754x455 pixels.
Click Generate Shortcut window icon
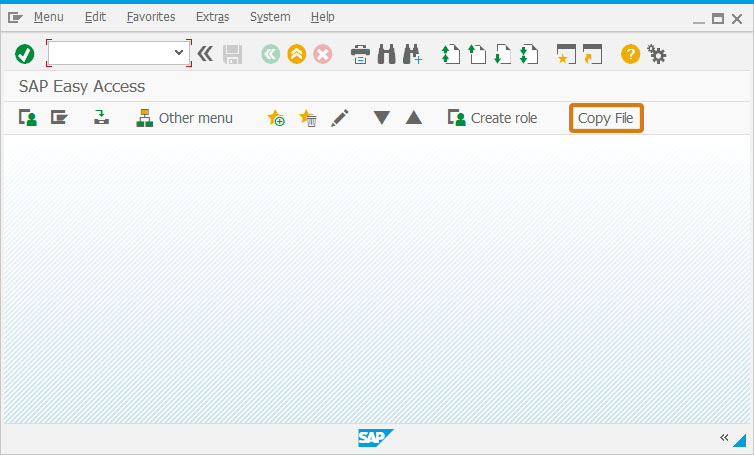[x=592, y=54]
